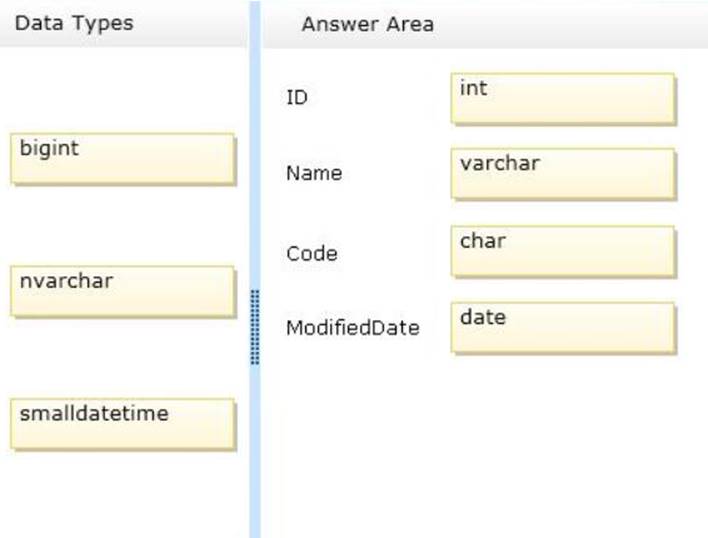Click gap between bigint and nvarchar tiles
Viewport: 708px width, 538px height.
pos(123,225)
